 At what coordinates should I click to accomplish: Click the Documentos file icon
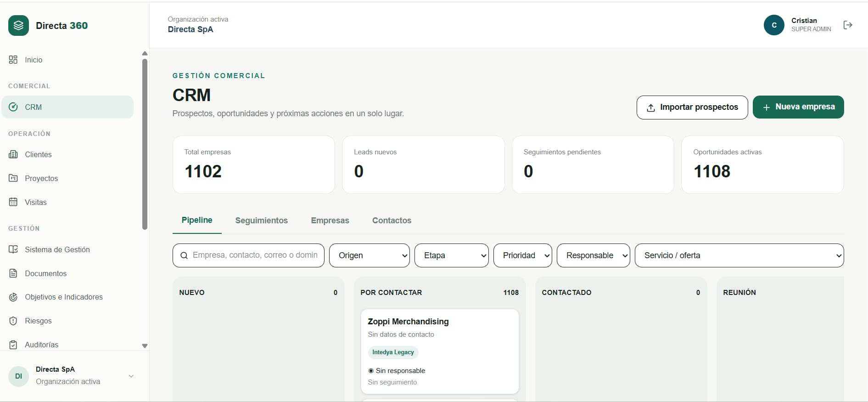click(x=13, y=273)
